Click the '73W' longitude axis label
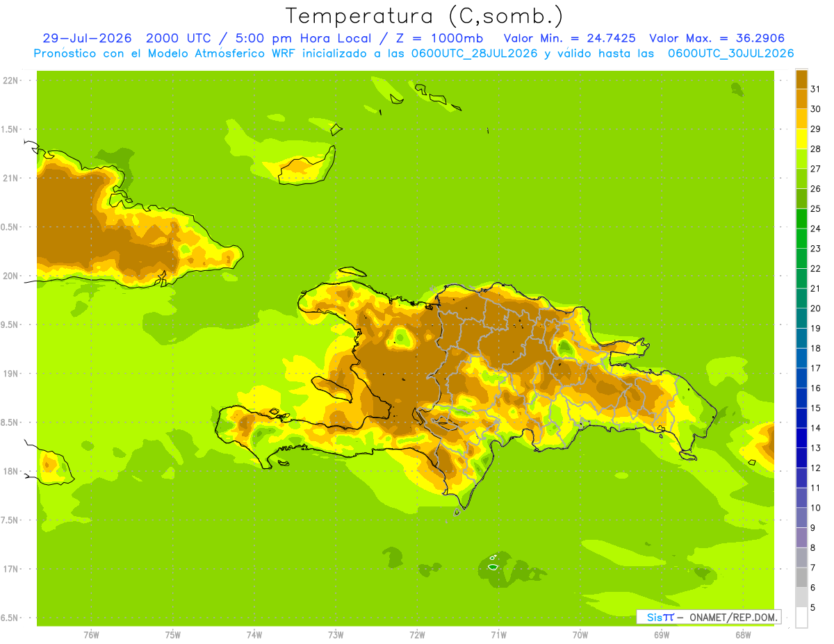The image size is (834, 644). (336, 635)
